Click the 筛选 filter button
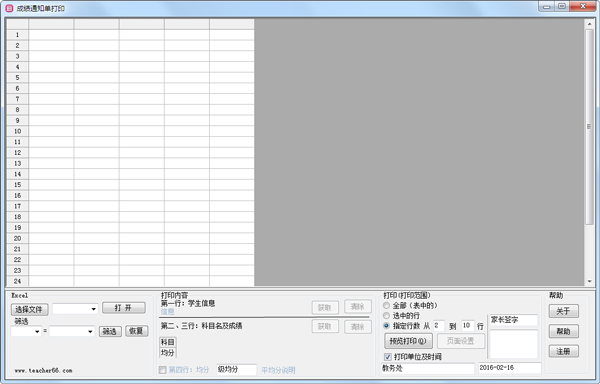 point(110,331)
